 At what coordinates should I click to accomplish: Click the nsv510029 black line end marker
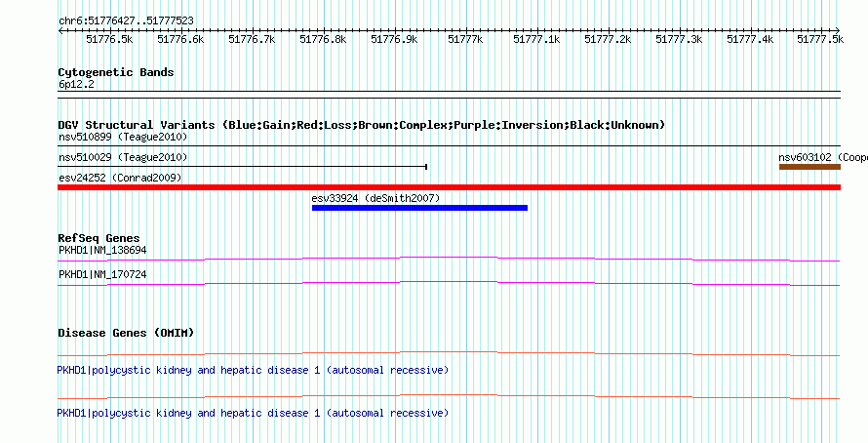point(426,166)
